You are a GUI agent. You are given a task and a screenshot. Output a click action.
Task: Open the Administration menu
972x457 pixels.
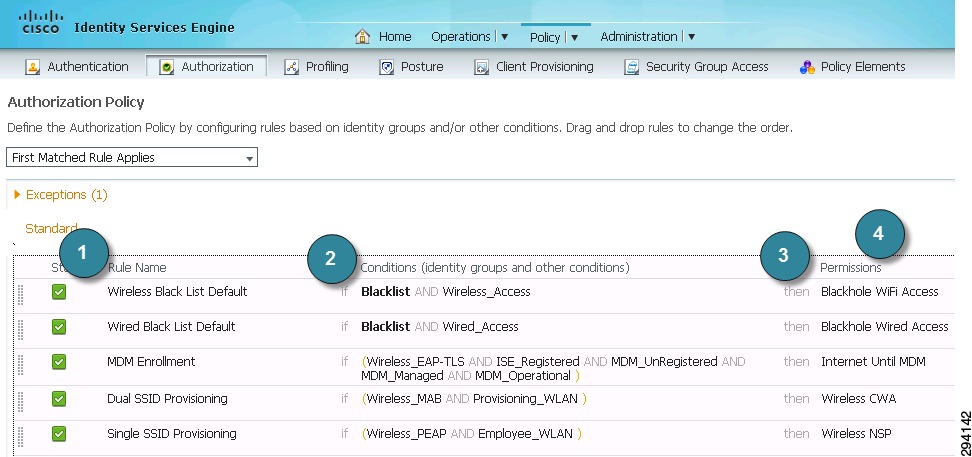tap(638, 37)
